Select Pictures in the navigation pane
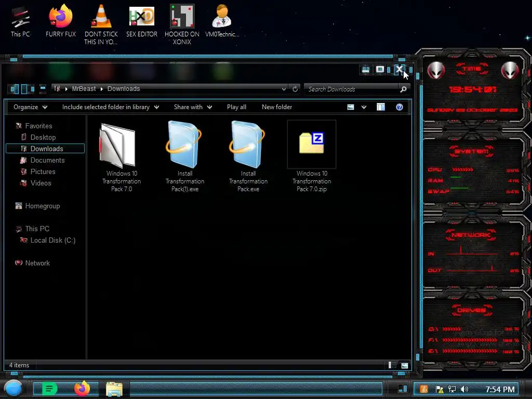 pos(43,171)
